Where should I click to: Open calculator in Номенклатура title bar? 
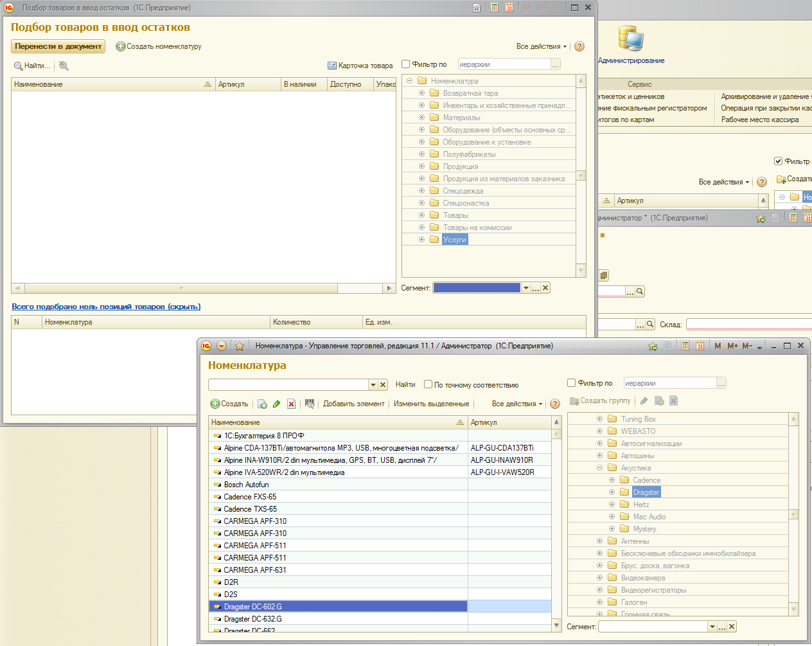click(x=685, y=346)
